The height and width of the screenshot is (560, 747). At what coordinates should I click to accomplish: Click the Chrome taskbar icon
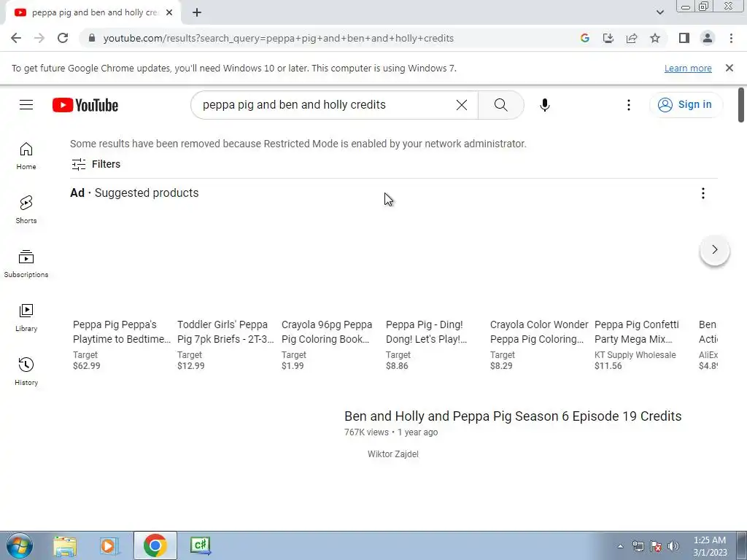pyautogui.click(x=155, y=545)
